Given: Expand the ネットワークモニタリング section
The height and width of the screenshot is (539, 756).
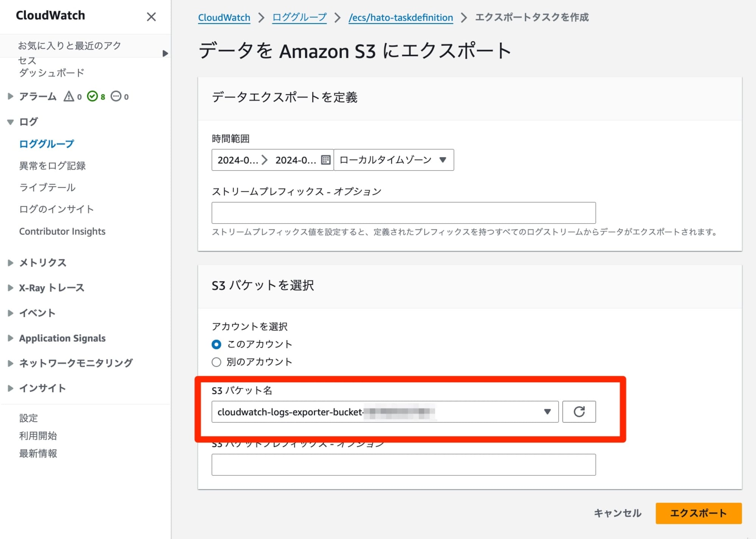Looking at the screenshot, I should pyautogui.click(x=10, y=363).
